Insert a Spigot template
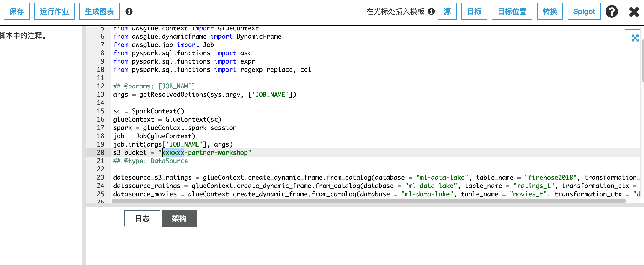Viewport: 644px width, 265px height. (584, 11)
